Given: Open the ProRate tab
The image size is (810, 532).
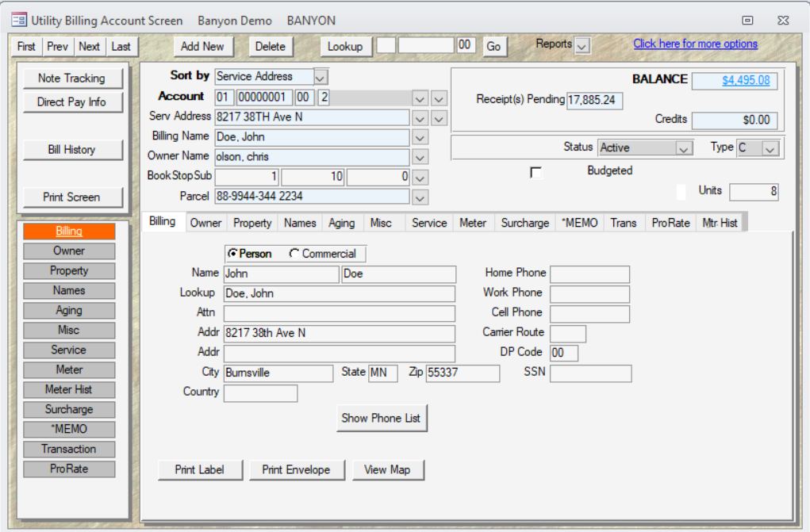Looking at the screenshot, I should click(670, 223).
